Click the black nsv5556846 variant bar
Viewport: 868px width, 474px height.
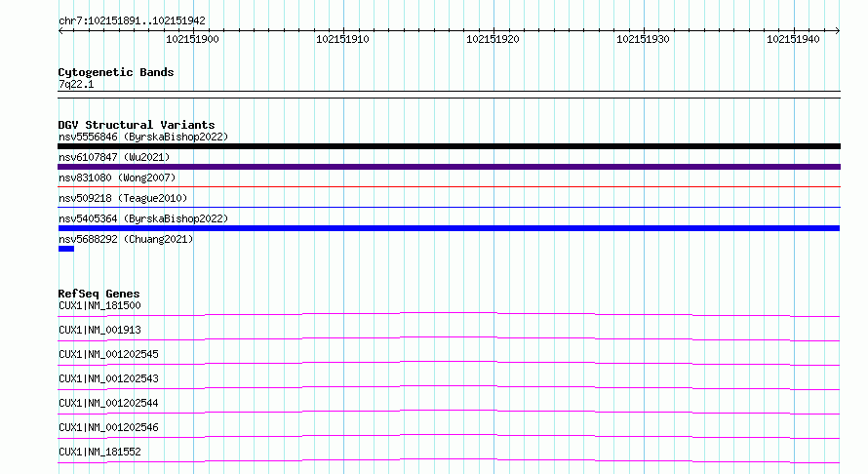click(x=449, y=146)
